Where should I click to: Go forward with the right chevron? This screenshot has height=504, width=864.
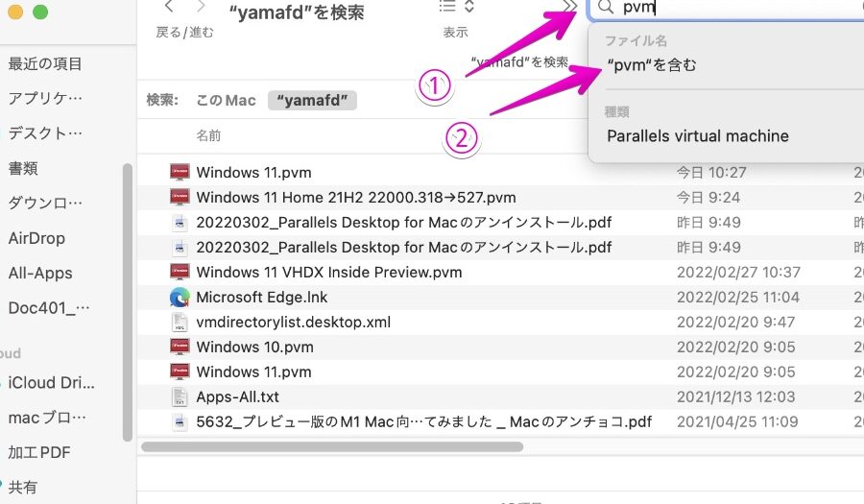[x=202, y=7]
